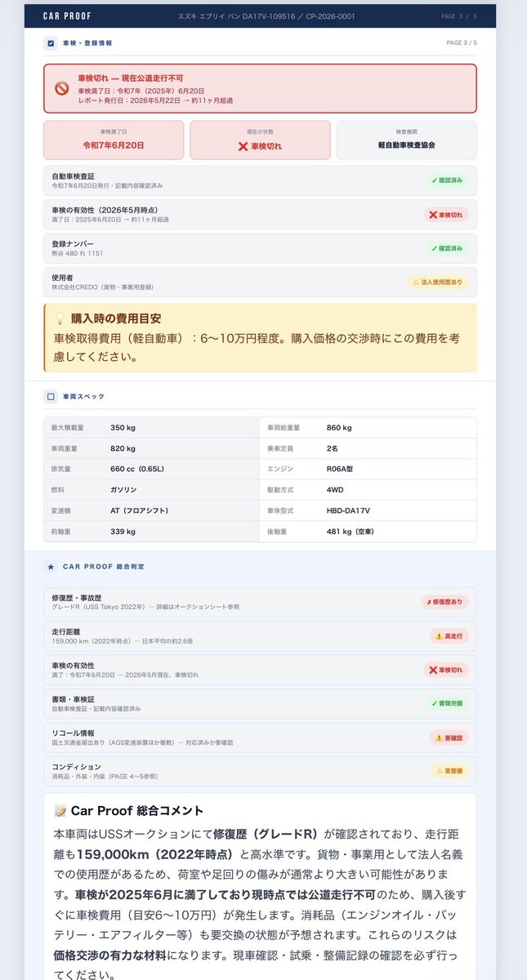Image resolution: width=527 pixels, height=980 pixels.
Task: Click the 書類完備 badge
Action: [x=447, y=703]
